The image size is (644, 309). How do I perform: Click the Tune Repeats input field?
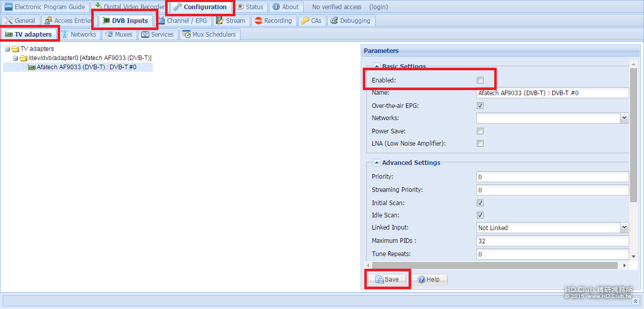coord(553,254)
